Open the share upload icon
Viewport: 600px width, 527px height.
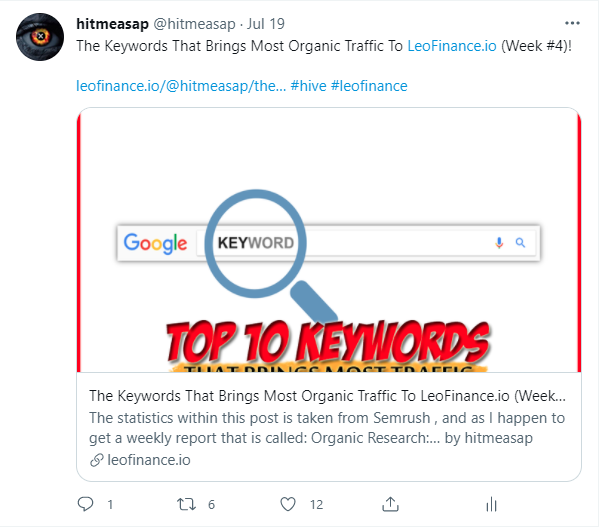click(x=390, y=504)
